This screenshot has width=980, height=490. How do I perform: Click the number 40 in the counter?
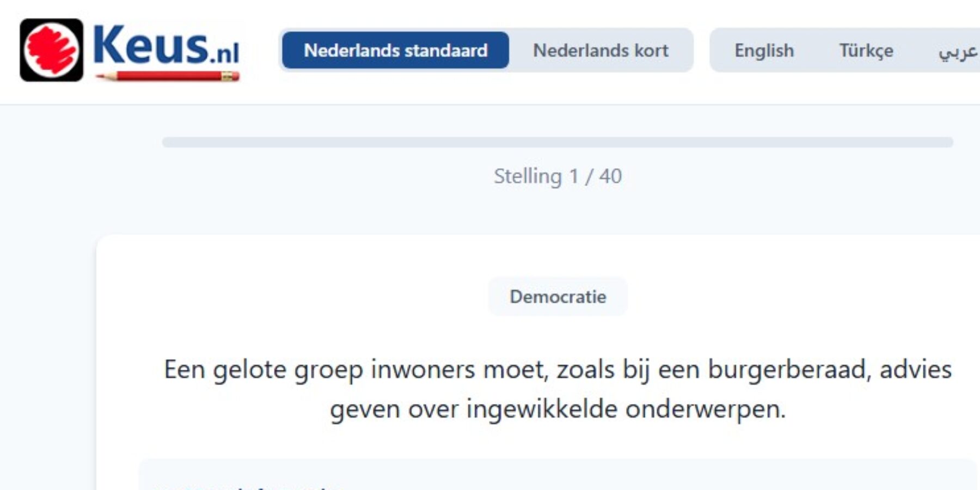tap(610, 176)
